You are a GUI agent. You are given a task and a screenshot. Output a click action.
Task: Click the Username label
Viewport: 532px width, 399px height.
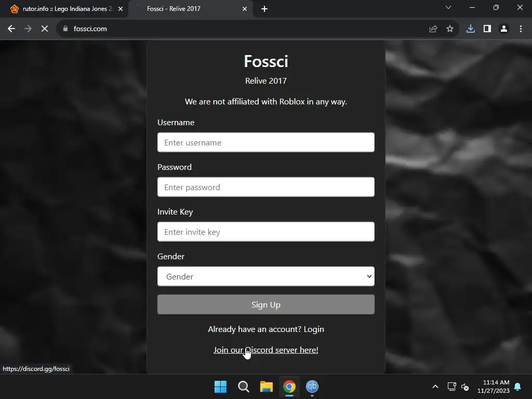pos(176,123)
